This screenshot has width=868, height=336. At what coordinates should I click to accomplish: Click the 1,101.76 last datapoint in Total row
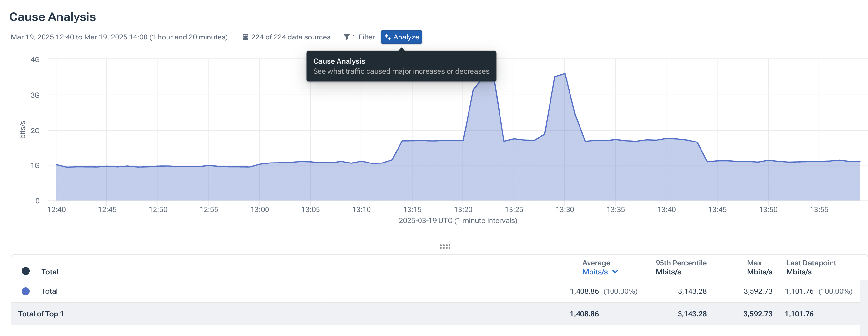click(799, 291)
